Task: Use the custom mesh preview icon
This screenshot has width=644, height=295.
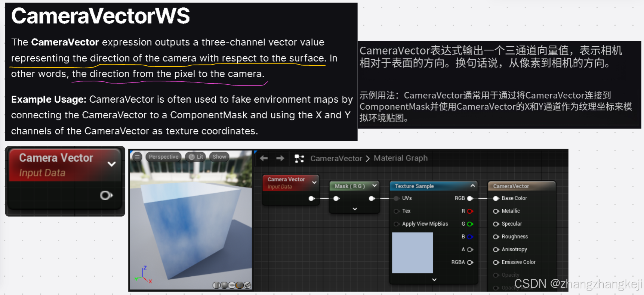Action: [247, 285]
